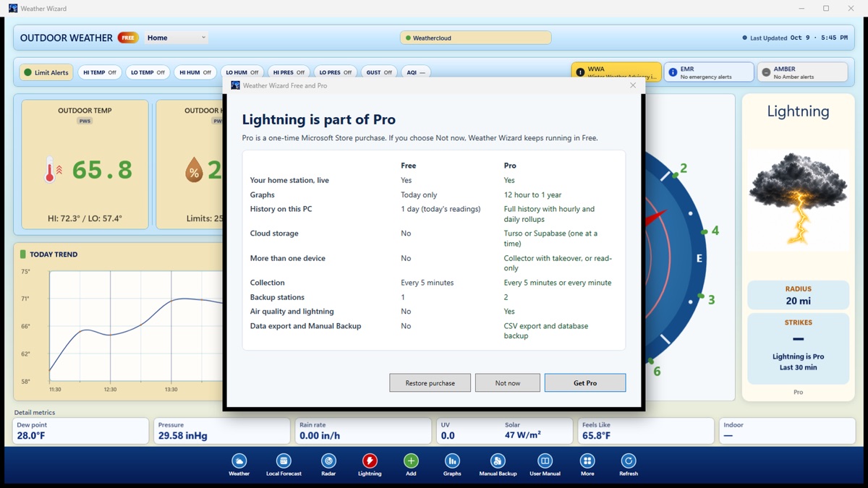The image size is (868, 488).
Task: Toggle the LO HUM alert
Action: click(242, 72)
